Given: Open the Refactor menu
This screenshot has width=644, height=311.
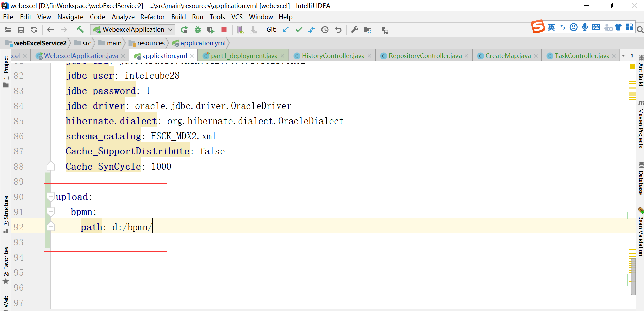Looking at the screenshot, I should coord(152,17).
